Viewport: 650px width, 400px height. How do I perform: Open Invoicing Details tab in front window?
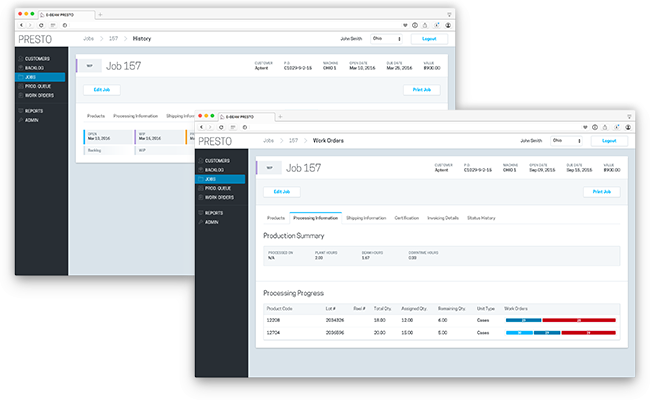(x=443, y=218)
